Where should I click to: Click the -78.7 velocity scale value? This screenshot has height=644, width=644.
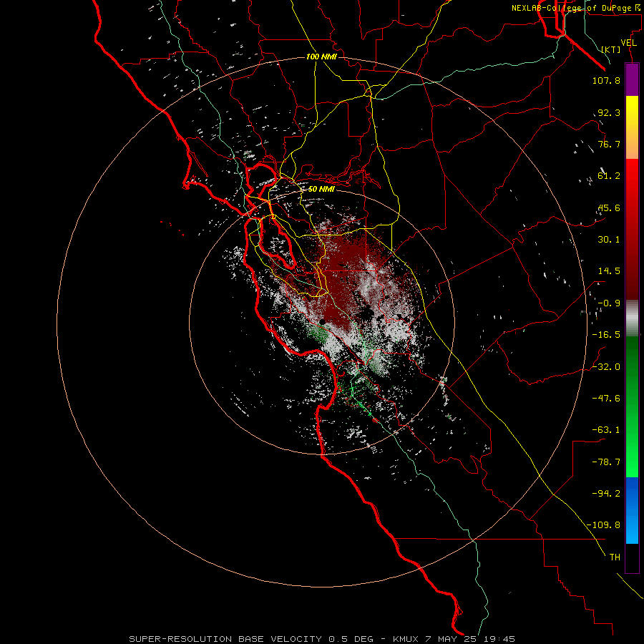tap(606, 462)
